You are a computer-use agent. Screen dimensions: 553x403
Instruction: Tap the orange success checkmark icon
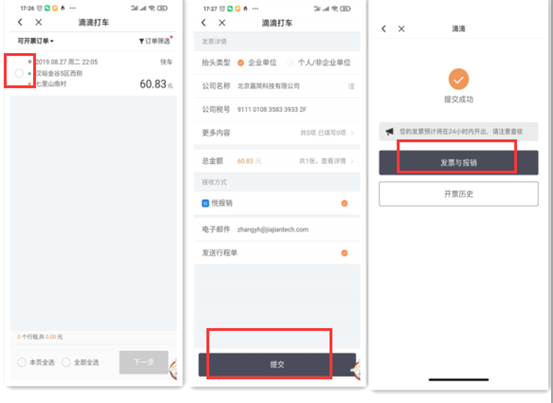[458, 79]
